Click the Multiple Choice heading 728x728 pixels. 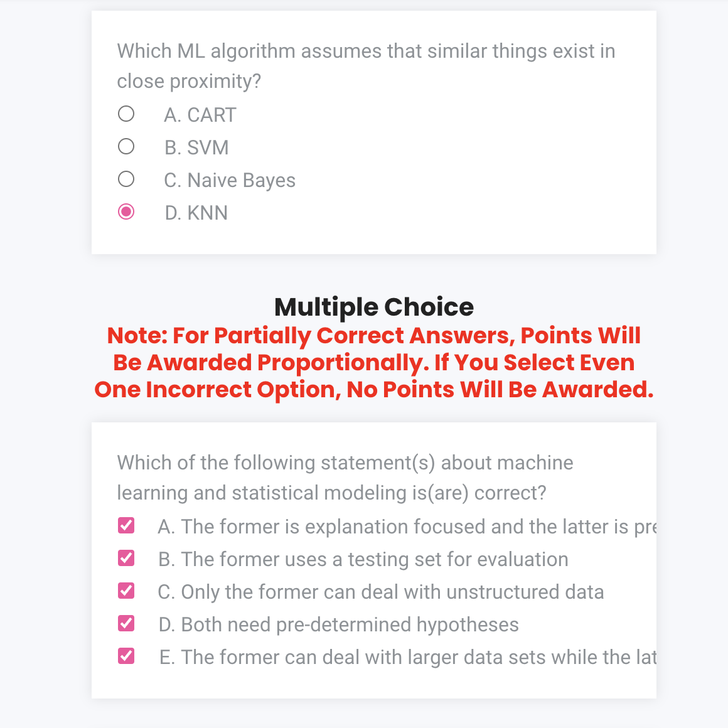pos(374,307)
